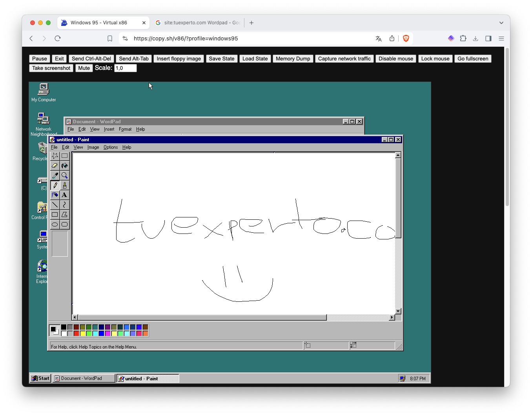The width and height of the screenshot is (532, 416).
Task: Click the Take screenshot button
Action: 51,68
